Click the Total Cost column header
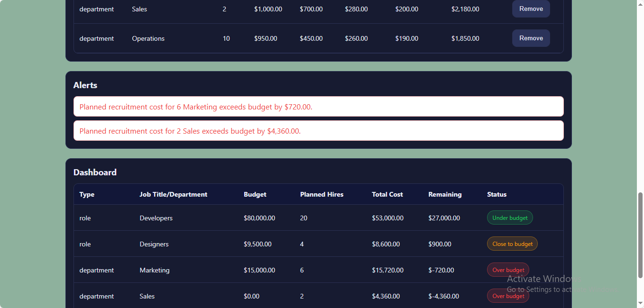 [x=387, y=194]
